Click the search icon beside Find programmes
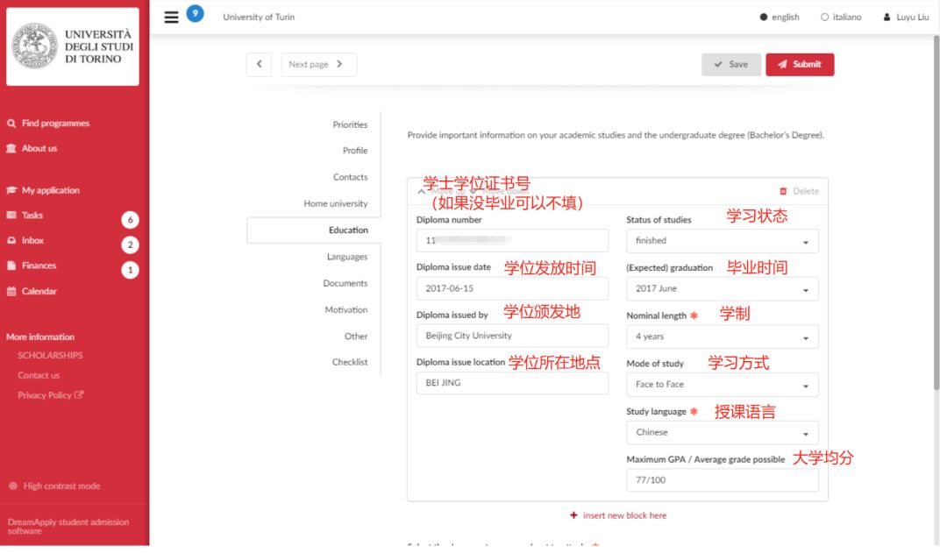Viewport: 947px width, 560px height. (11, 123)
